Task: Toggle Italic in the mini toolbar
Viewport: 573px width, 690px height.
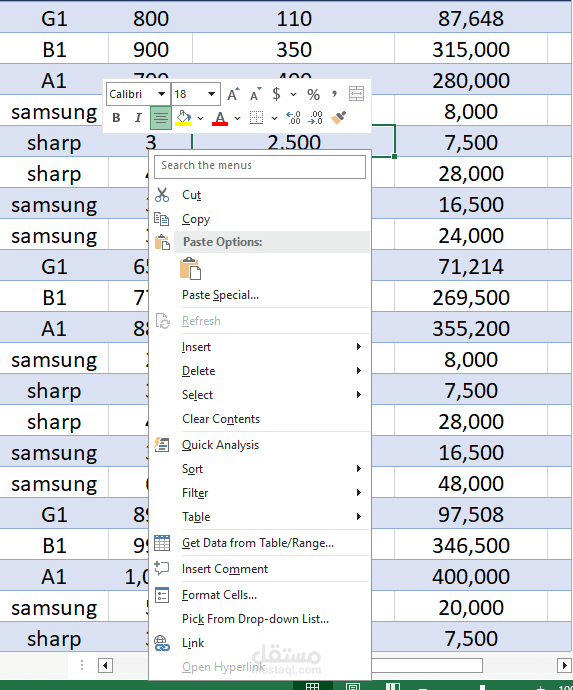Action: [138, 118]
